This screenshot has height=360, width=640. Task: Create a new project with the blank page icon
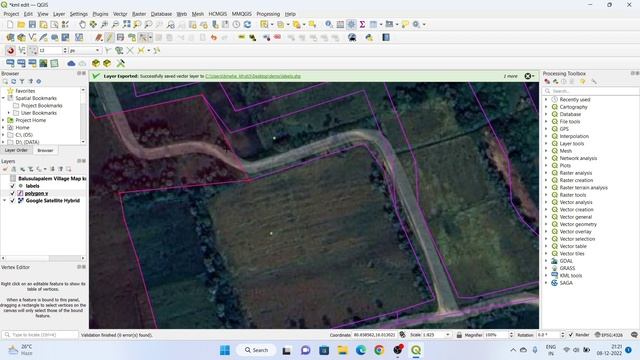coord(10,24)
